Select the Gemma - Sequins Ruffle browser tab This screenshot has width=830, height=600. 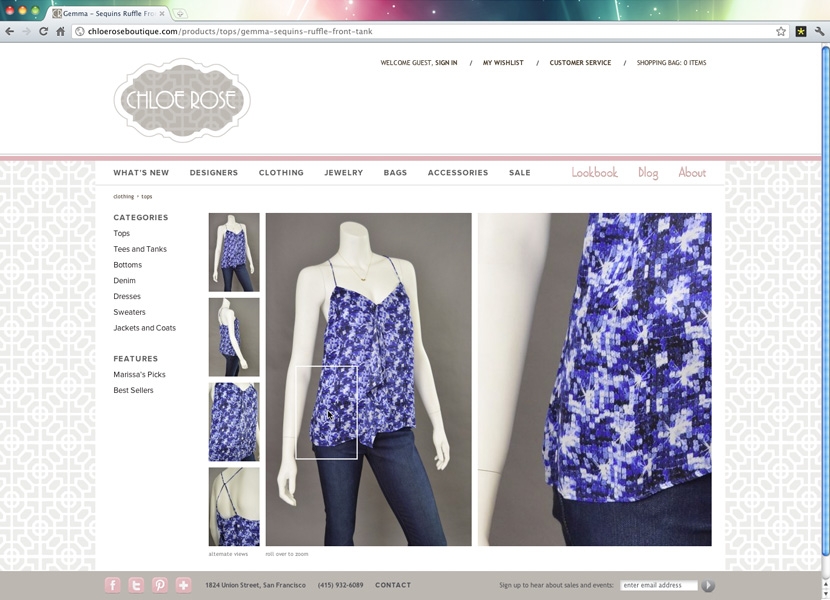coord(109,13)
